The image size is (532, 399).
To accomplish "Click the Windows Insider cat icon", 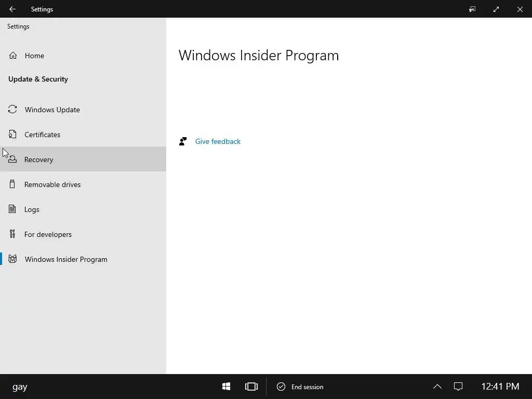I will (x=12, y=259).
